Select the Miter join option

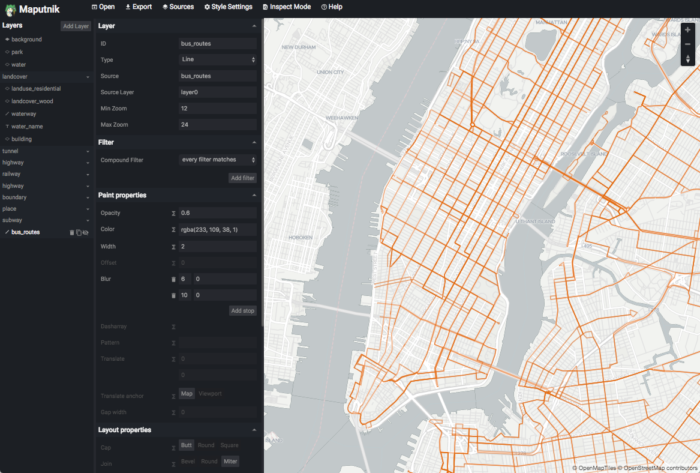click(x=230, y=461)
